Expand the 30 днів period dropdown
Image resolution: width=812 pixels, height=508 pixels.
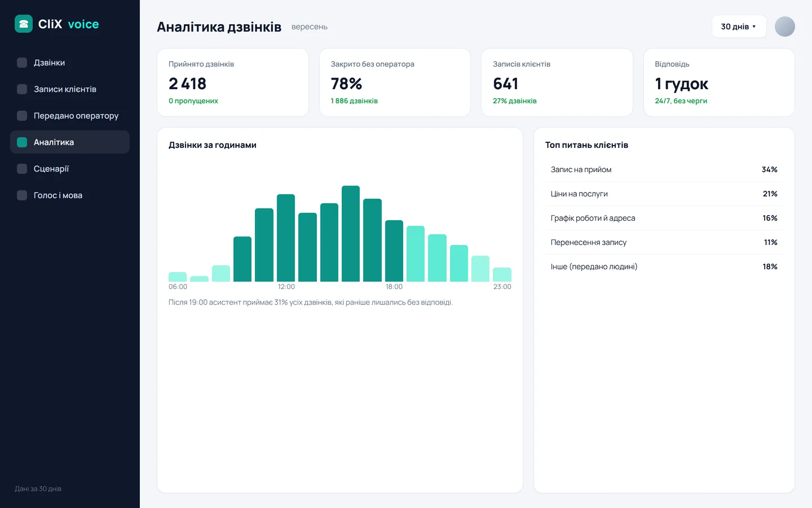739,27
